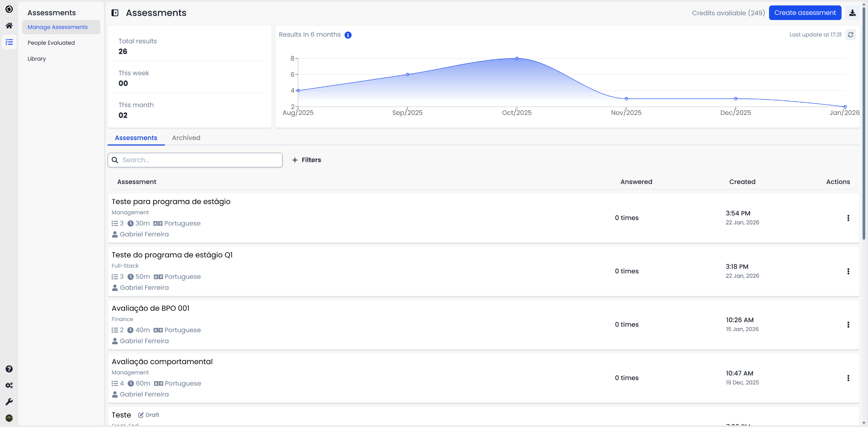Click the assessments Search input field
The image size is (868, 427).
point(200,160)
